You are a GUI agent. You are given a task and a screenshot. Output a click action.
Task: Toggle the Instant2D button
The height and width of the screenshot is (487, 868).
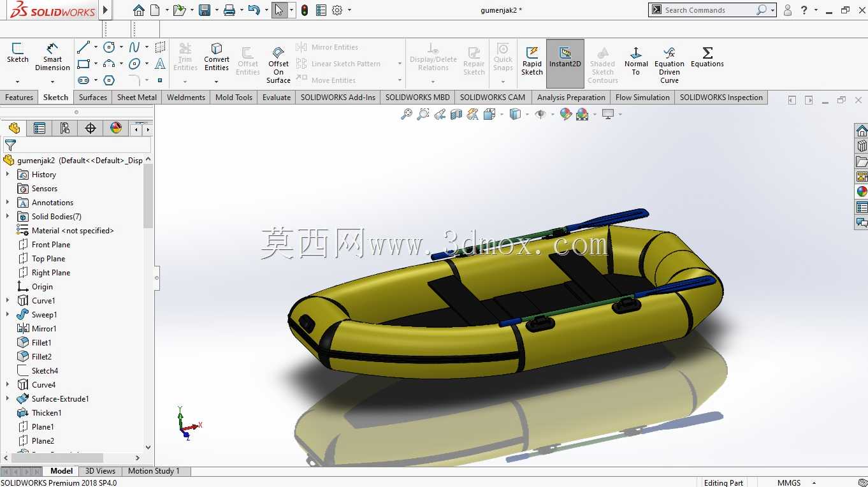pyautogui.click(x=565, y=64)
